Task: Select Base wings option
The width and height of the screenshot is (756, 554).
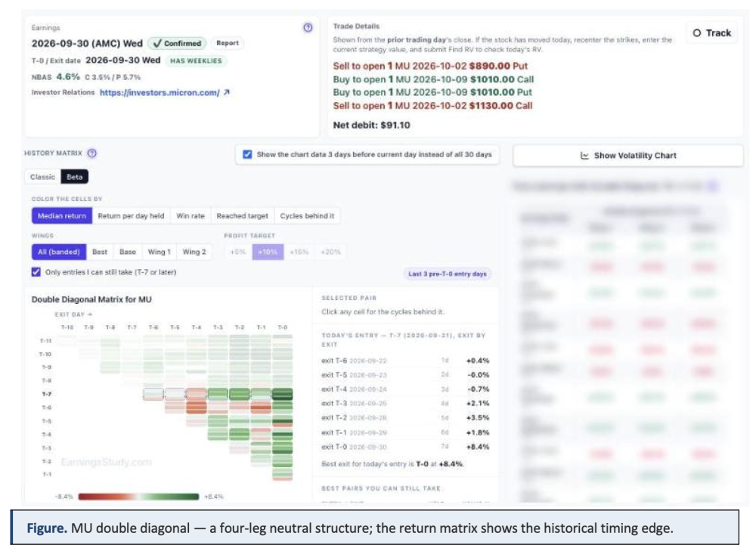Action: pos(128,252)
